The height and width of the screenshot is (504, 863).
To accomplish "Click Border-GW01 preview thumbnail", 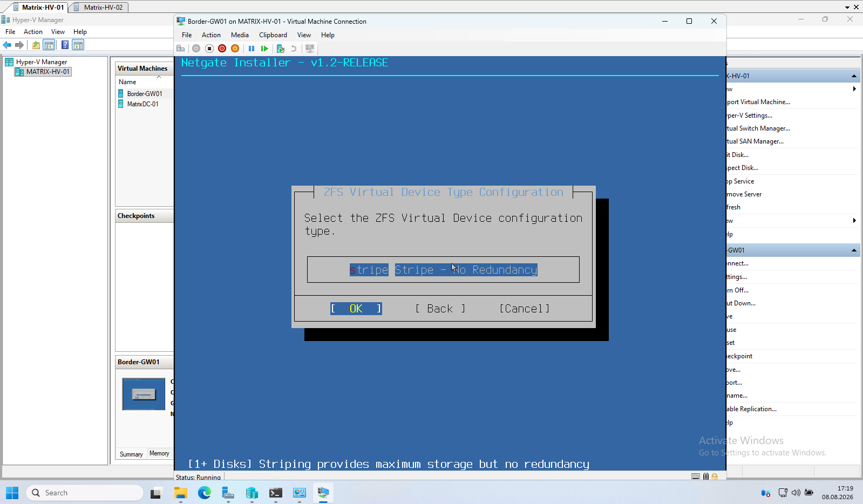I will click(144, 394).
